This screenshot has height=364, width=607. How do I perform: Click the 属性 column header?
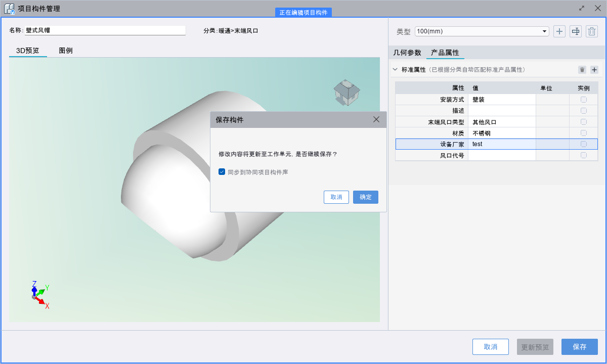432,88
